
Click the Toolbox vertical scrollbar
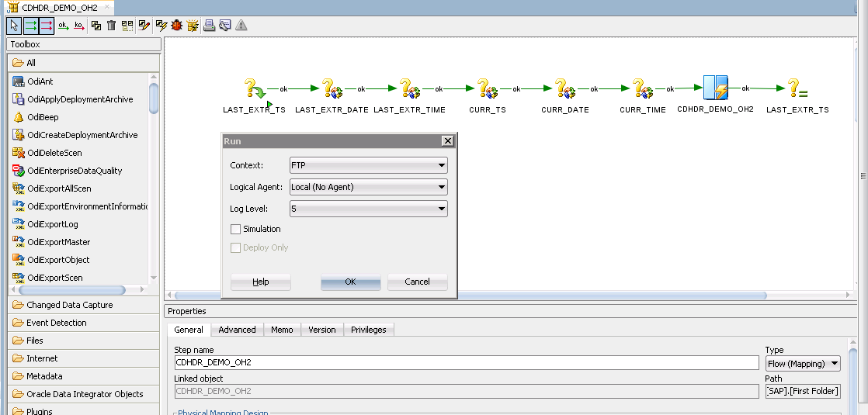click(x=154, y=98)
